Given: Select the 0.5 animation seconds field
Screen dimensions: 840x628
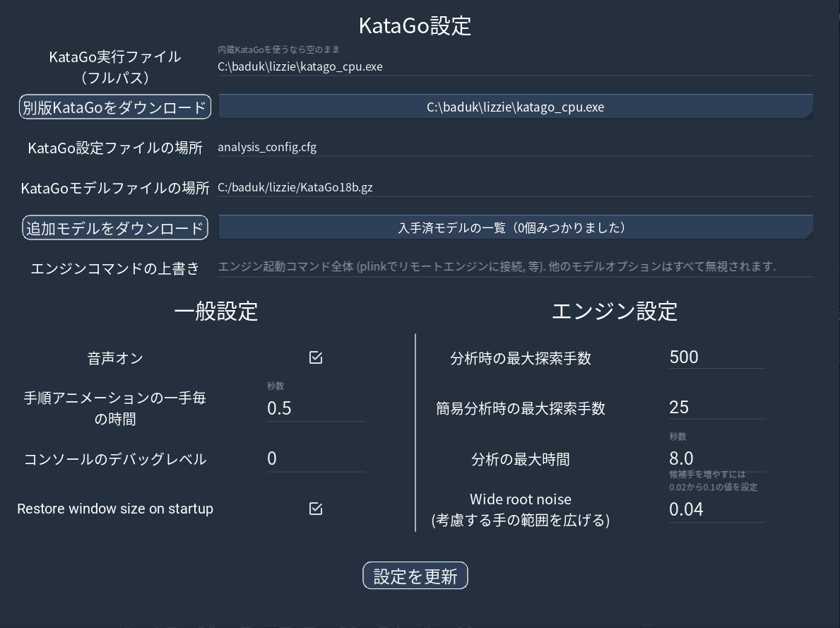Looking at the screenshot, I should click(316, 408).
